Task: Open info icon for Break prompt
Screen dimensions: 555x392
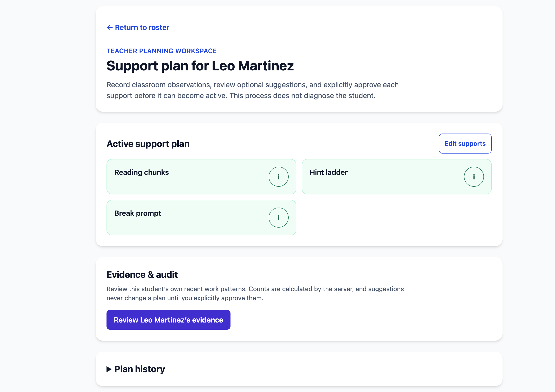Action: 278,217
